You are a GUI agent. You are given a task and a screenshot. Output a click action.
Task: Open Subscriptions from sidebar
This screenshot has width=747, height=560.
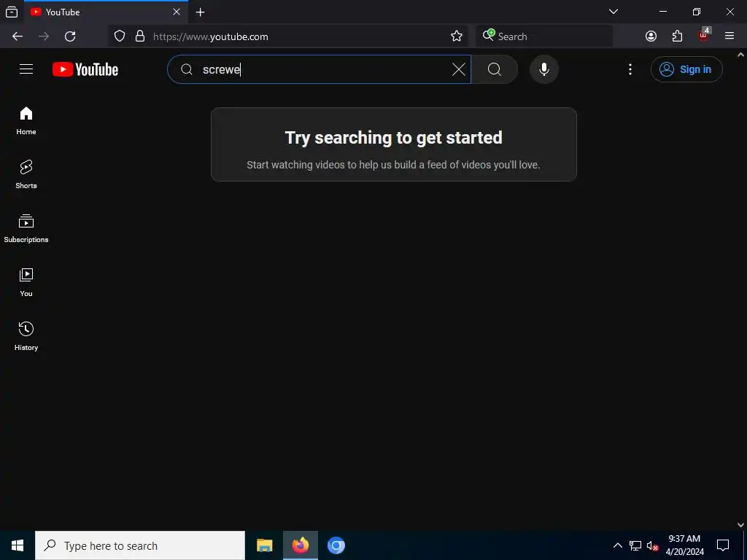[26, 228]
